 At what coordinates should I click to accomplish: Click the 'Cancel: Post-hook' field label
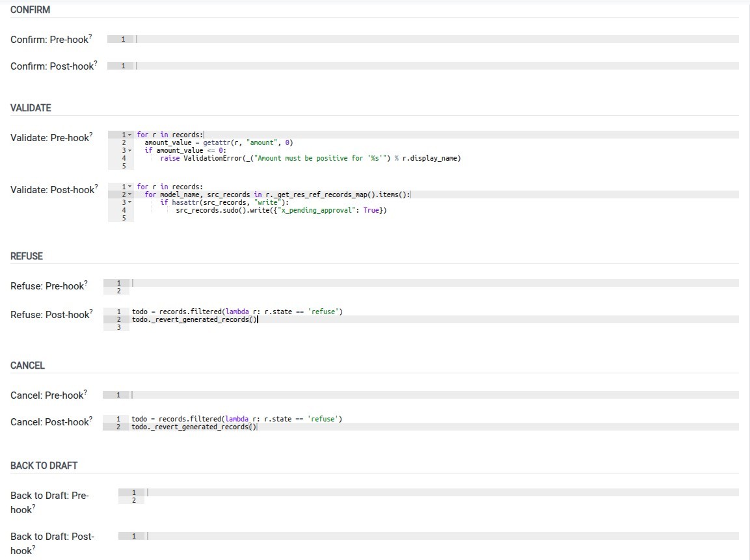(x=49, y=422)
